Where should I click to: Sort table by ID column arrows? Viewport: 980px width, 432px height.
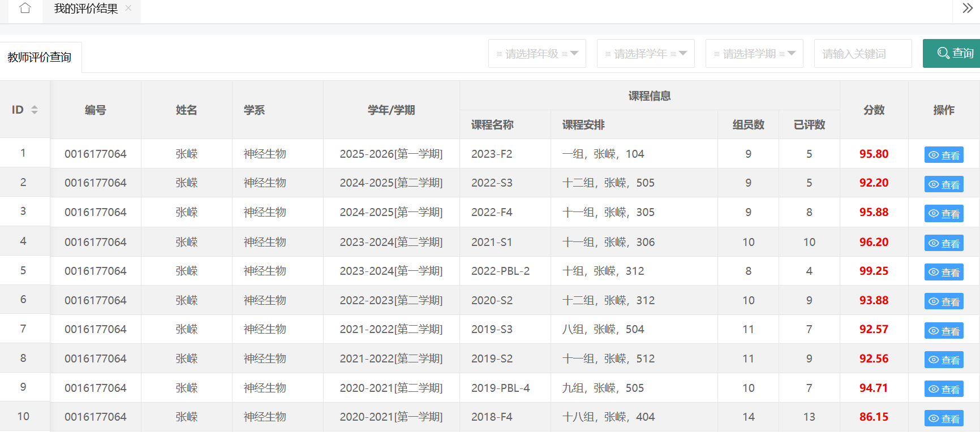point(35,110)
